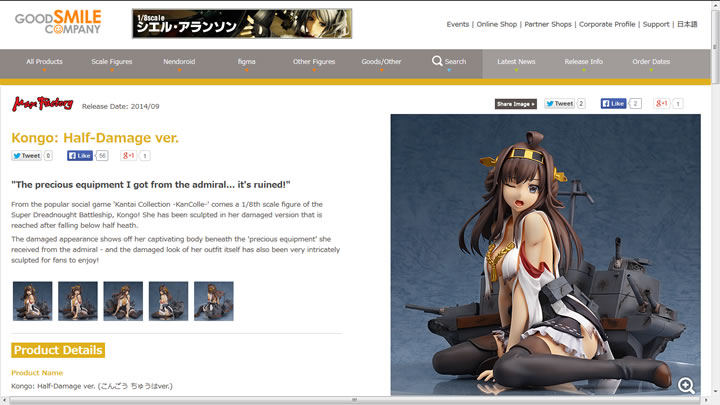Like the image with the top-right Facebook button
The image size is (720, 405).
pos(613,104)
